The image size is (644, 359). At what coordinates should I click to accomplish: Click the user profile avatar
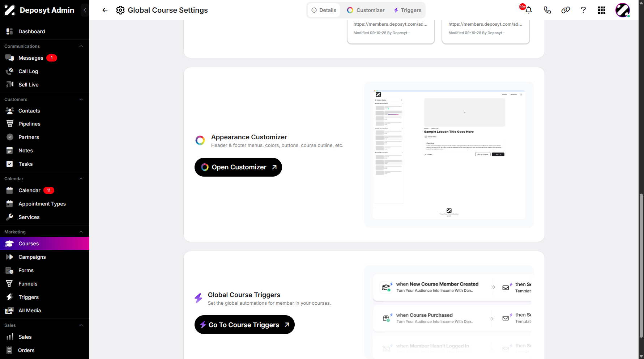click(x=623, y=10)
